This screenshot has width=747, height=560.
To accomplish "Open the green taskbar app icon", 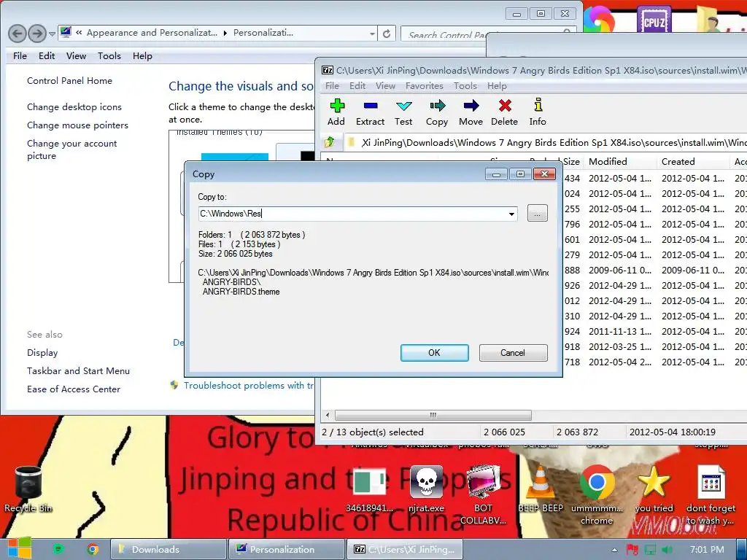I will coord(58,549).
